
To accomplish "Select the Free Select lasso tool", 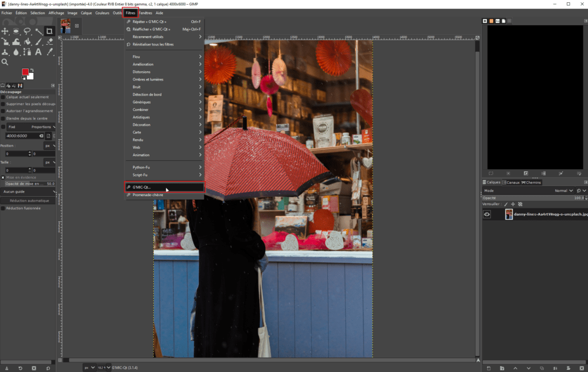I will 27,31.
